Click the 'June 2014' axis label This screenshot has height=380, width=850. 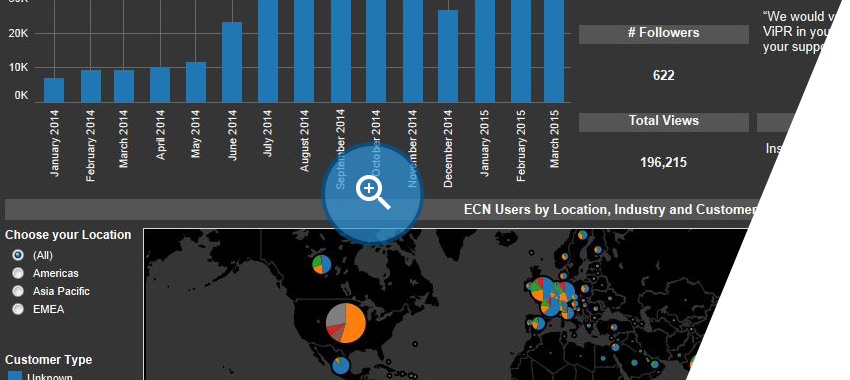(x=233, y=135)
